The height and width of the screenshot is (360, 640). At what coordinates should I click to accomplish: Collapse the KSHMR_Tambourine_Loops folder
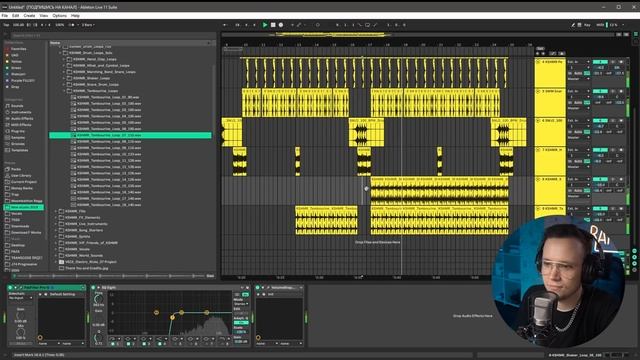coord(64,91)
